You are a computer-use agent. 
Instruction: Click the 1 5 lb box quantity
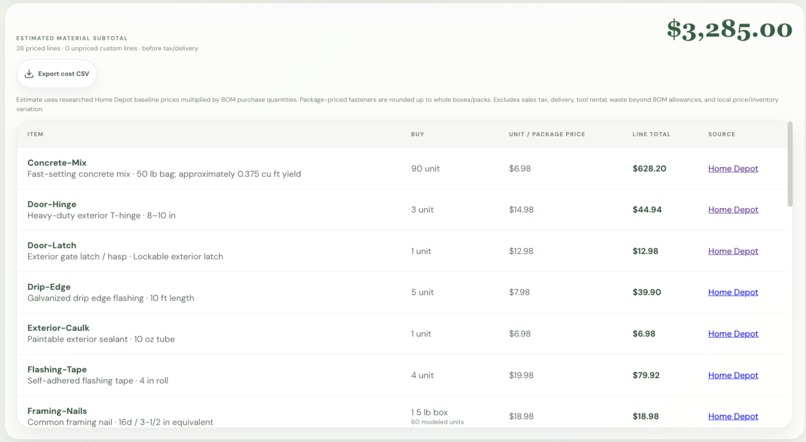(x=429, y=413)
